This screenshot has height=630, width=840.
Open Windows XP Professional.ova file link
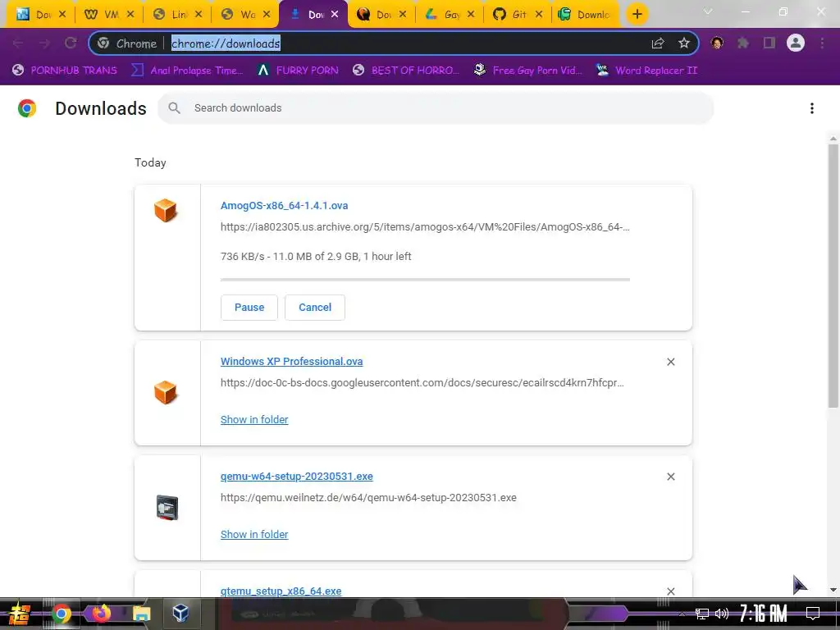(291, 362)
